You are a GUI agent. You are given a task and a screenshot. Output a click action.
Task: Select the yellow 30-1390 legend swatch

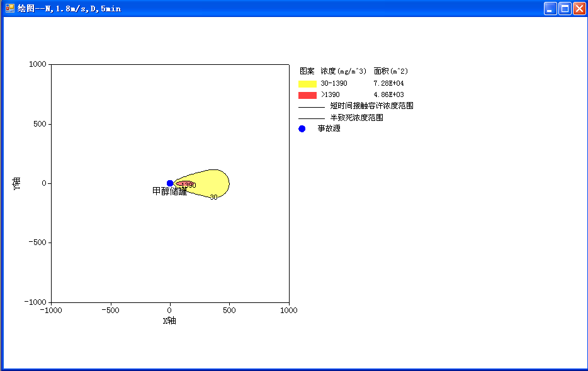pyautogui.click(x=307, y=84)
